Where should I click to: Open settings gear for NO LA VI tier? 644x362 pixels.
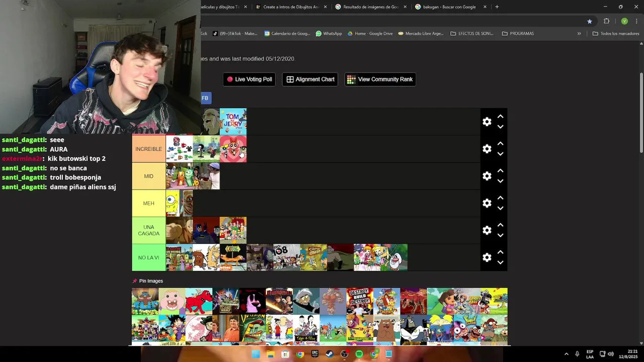pos(487,257)
